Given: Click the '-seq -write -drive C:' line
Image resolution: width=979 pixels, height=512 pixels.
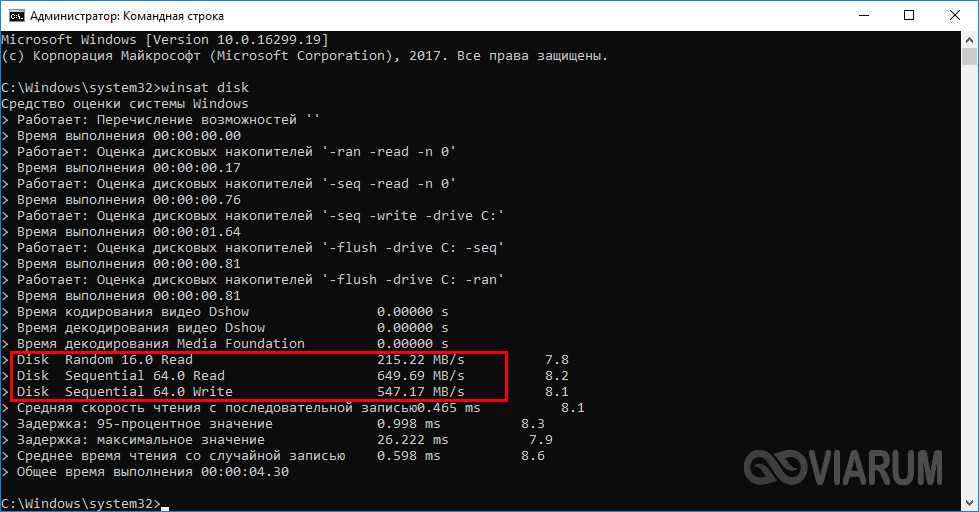Looking at the screenshot, I should click(x=252, y=216).
